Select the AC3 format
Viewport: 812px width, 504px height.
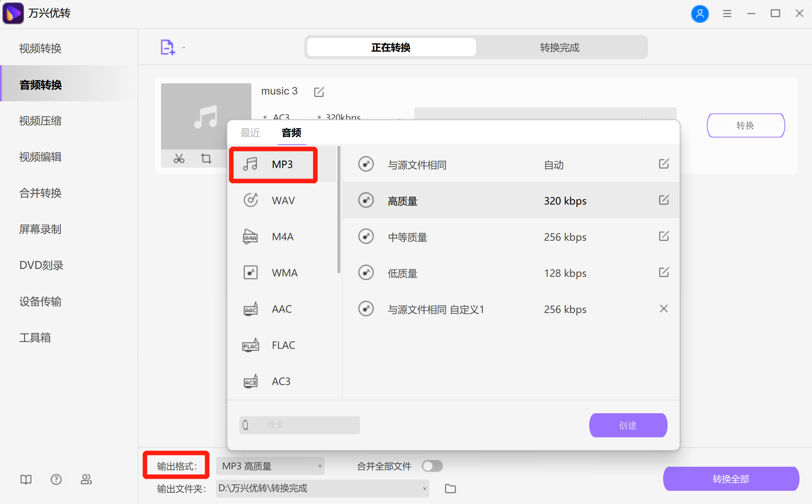(x=281, y=381)
